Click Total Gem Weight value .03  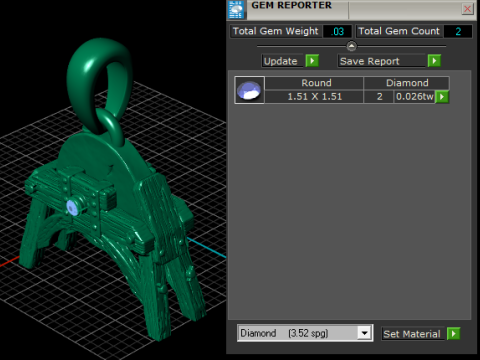(337, 31)
